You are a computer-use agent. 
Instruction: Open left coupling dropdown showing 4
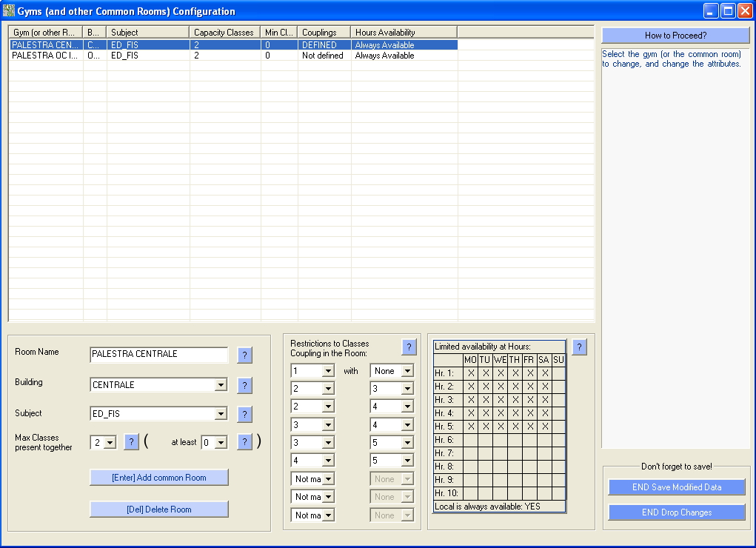328,461
